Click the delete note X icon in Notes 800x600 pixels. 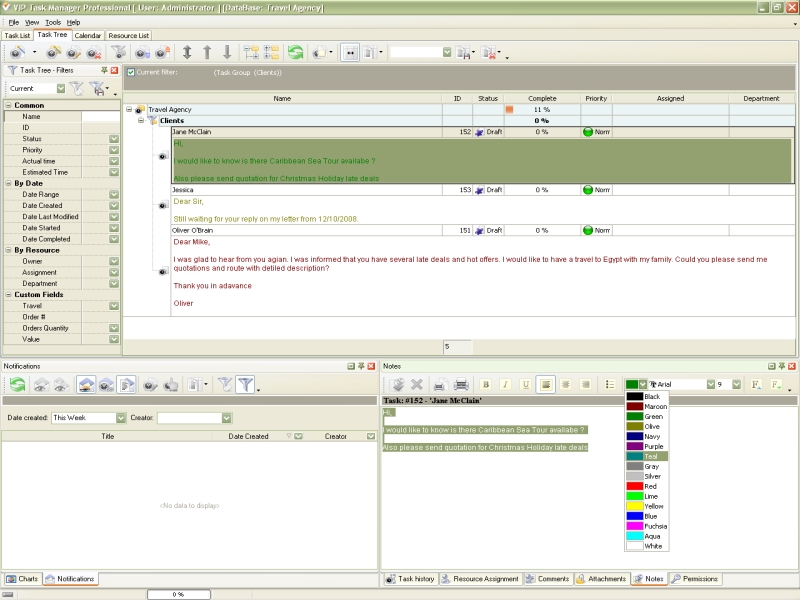click(417, 384)
